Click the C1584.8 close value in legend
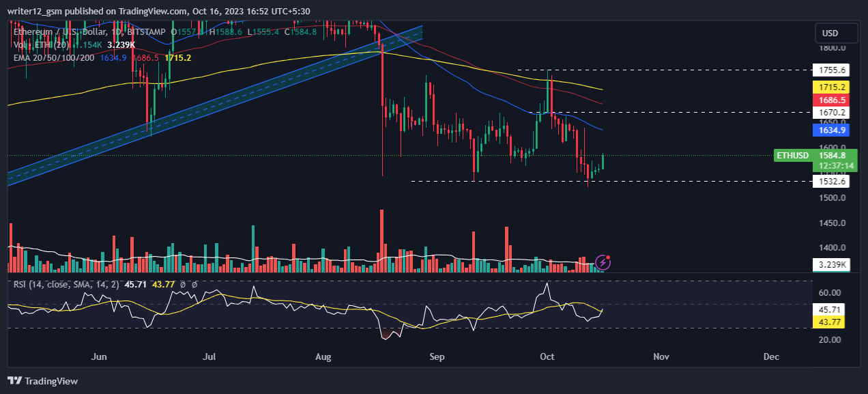Viewport: 868px width, 394px height. 301,31
